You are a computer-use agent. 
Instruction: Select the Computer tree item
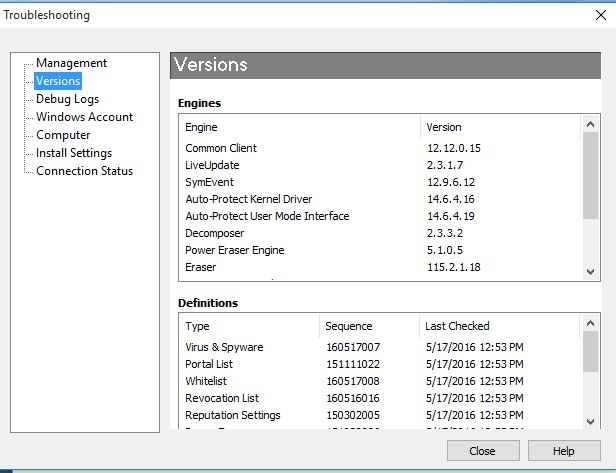[63, 135]
